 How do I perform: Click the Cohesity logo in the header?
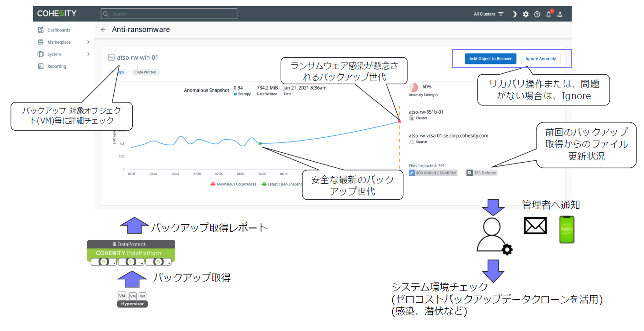click(x=57, y=14)
